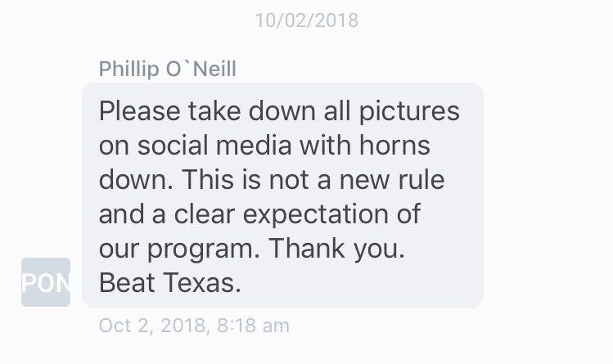Click the word "program." in the message

(203, 250)
